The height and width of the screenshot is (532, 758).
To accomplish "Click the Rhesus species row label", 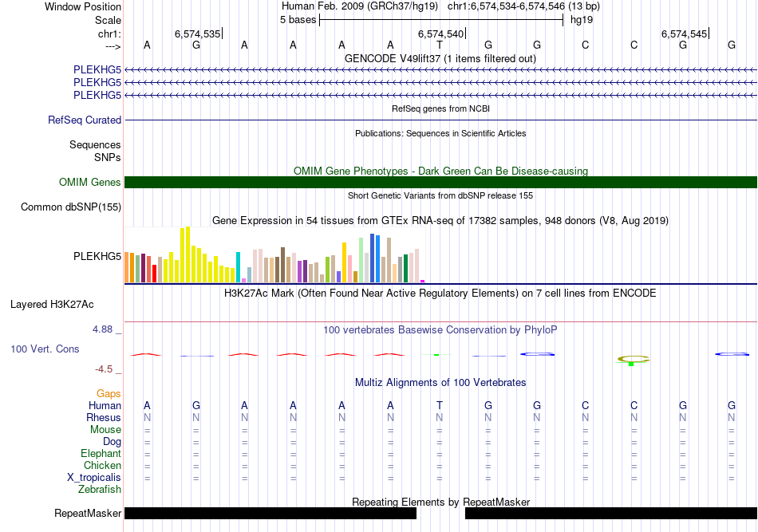I will pos(104,417).
